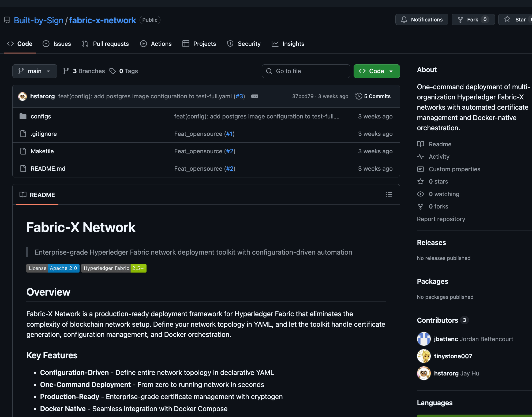Expand commit message ellipsis button
Screen dimensions: 532x417
254,96
